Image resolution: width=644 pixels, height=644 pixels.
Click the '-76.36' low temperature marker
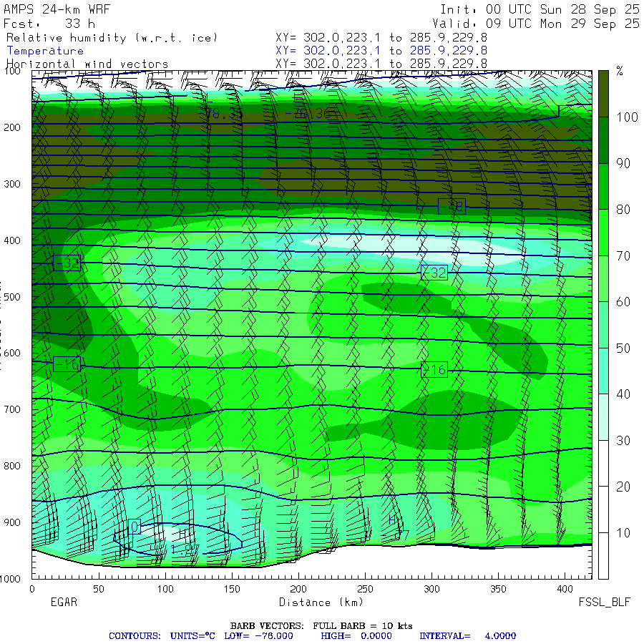308,114
